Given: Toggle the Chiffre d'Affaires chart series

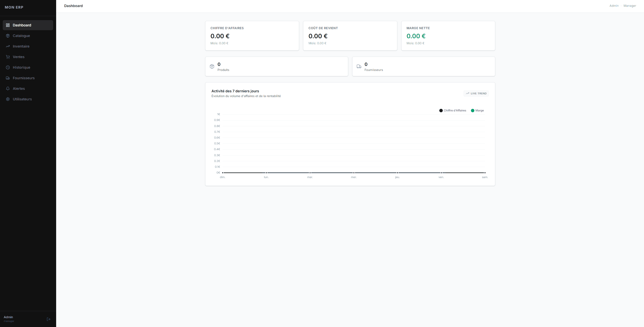Looking at the screenshot, I should (452, 110).
